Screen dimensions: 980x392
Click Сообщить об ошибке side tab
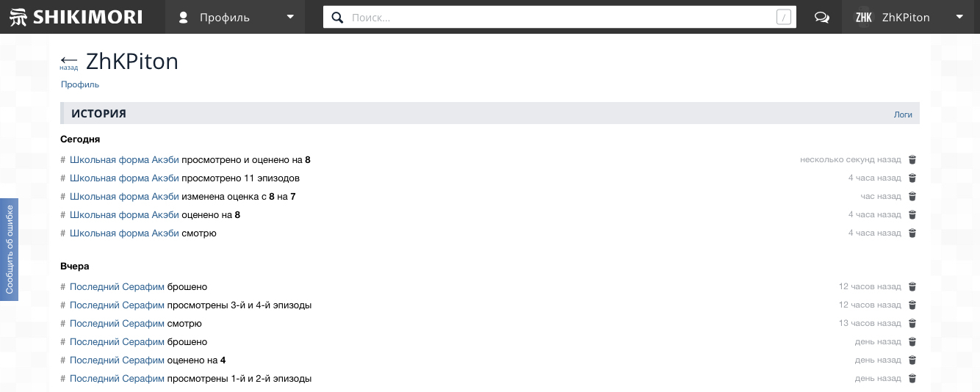(x=9, y=250)
